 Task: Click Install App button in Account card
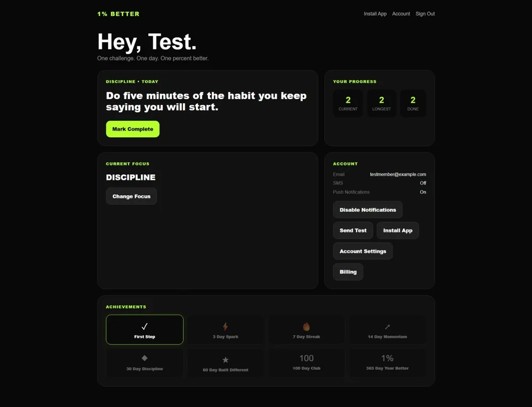[x=397, y=230]
